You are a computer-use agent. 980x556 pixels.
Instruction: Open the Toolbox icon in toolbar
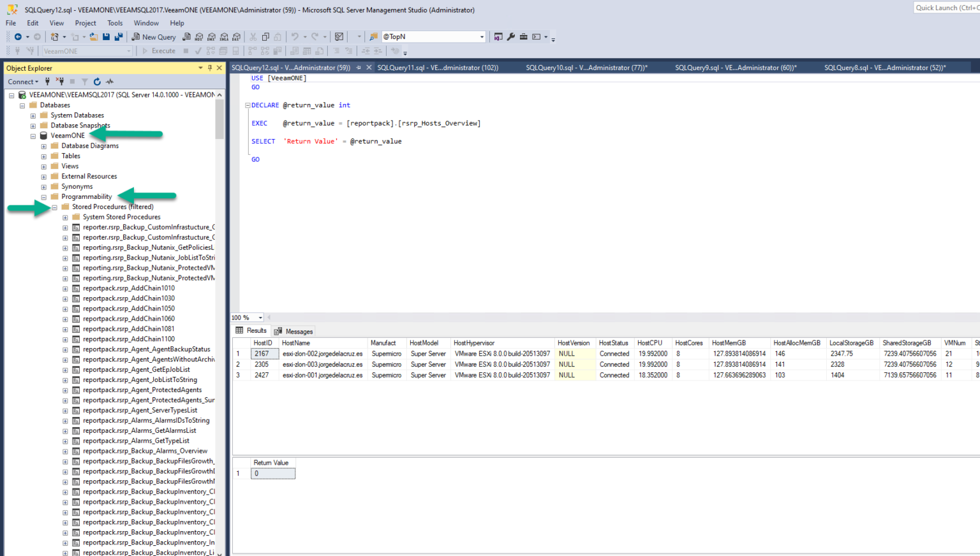click(x=523, y=37)
